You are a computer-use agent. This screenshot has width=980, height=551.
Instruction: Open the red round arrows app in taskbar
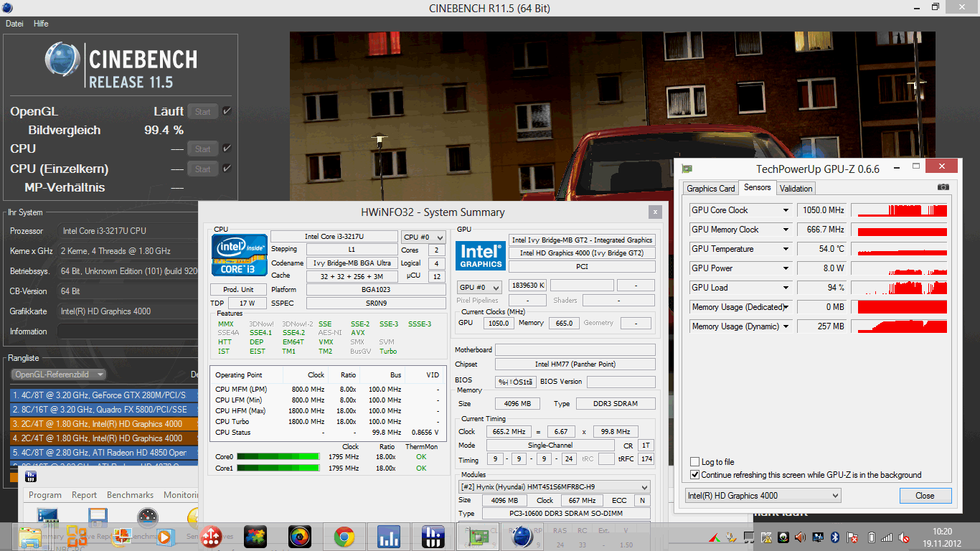(x=211, y=537)
